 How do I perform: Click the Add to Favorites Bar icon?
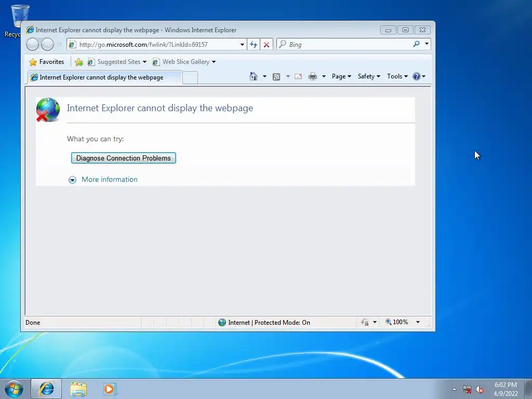tap(79, 62)
